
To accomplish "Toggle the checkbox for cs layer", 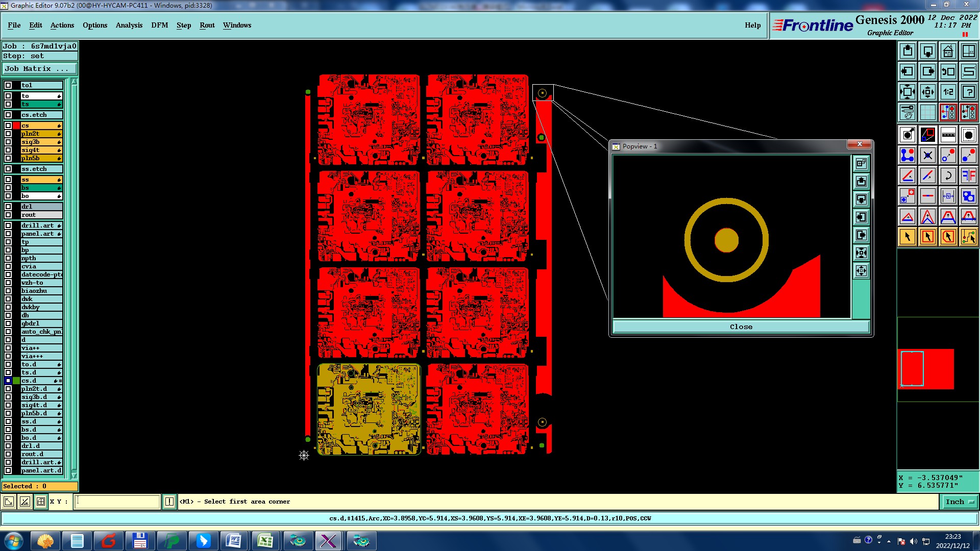I will pos(8,126).
